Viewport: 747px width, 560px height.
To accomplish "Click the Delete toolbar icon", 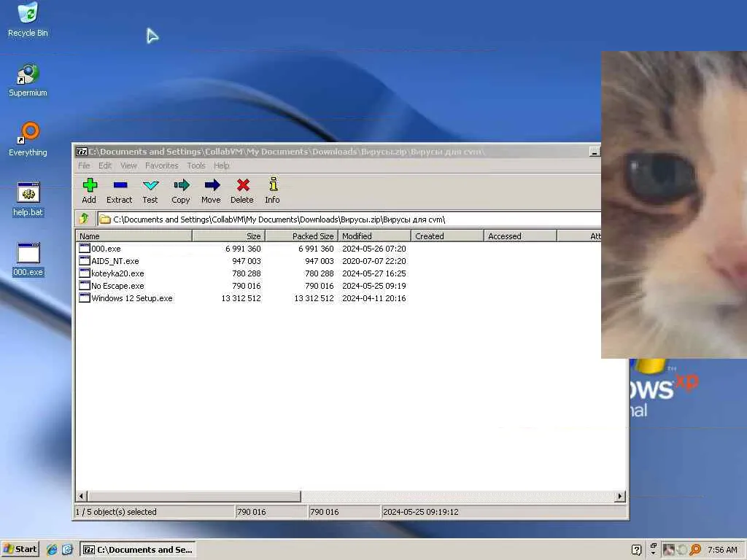I will click(243, 184).
